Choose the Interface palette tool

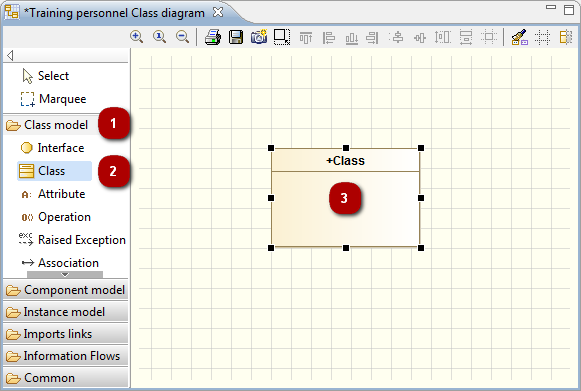(x=52, y=148)
